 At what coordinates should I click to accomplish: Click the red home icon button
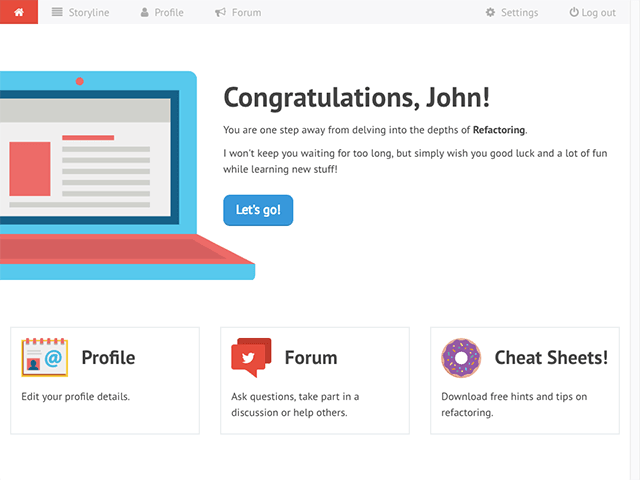pos(19,12)
